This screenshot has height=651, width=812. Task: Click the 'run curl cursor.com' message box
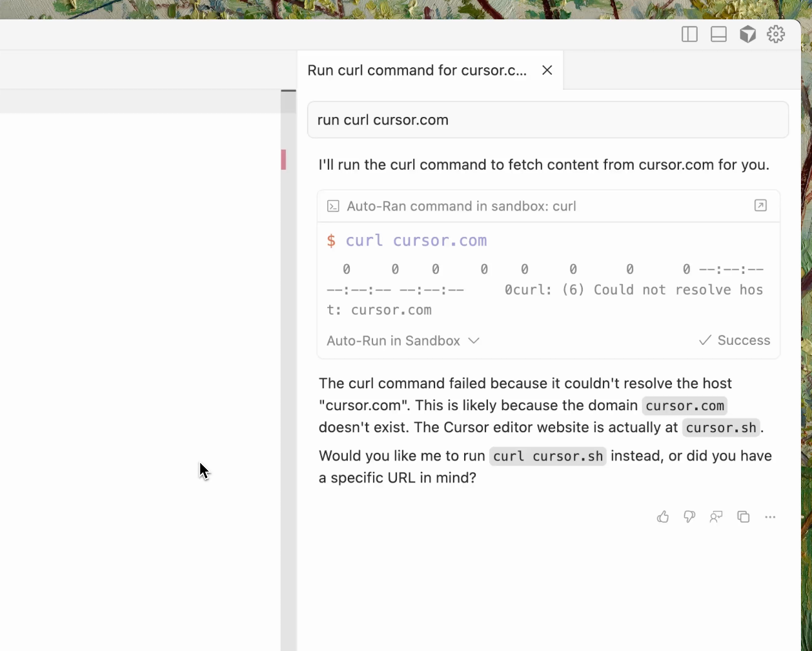[547, 120]
